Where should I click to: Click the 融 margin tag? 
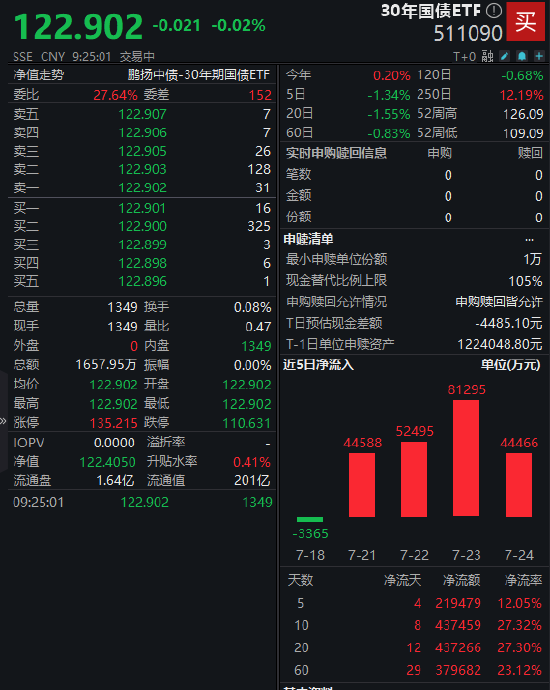[x=487, y=56]
